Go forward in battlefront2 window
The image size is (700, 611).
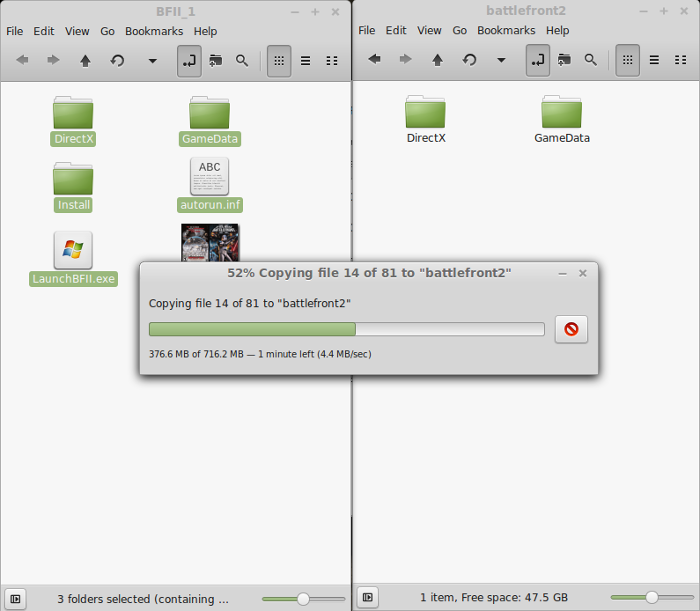coord(405,59)
